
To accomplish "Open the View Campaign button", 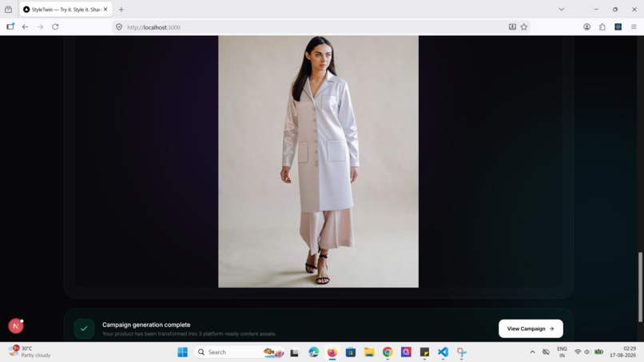I will coord(531,328).
